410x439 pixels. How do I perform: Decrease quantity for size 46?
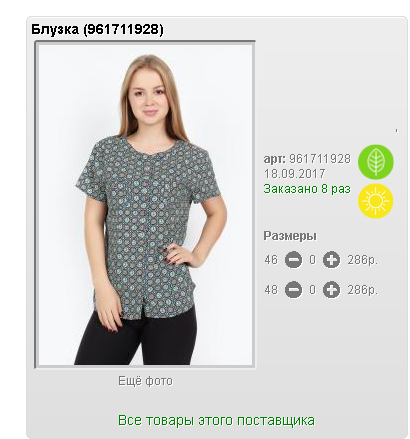coord(293,260)
